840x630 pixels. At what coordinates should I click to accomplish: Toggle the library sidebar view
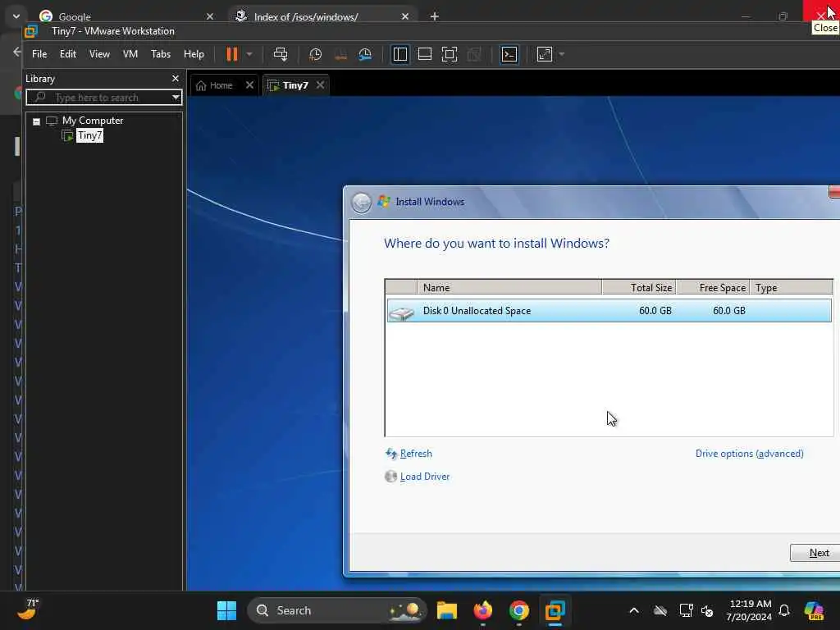(x=400, y=54)
